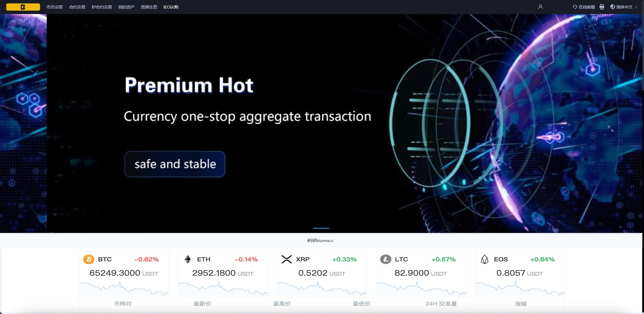This screenshot has height=314, width=644.
Task: Click the safe and stable button
Action: (175, 164)
